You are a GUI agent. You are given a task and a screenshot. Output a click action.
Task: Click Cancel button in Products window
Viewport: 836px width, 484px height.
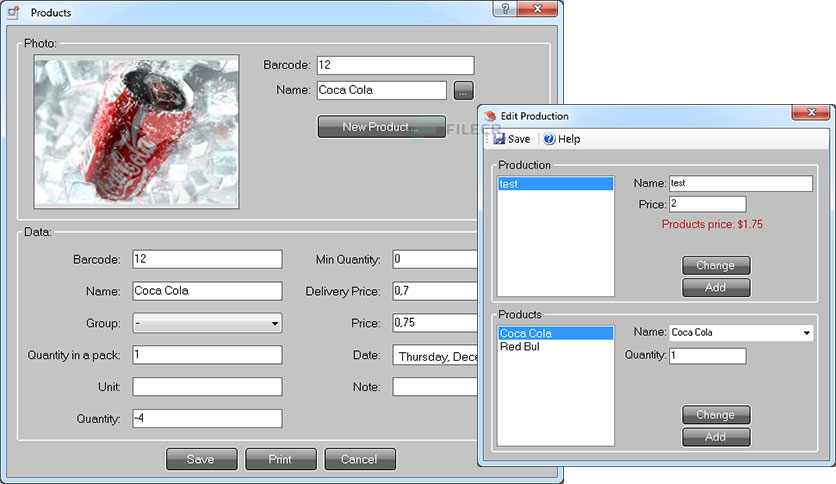click(360, 459)
